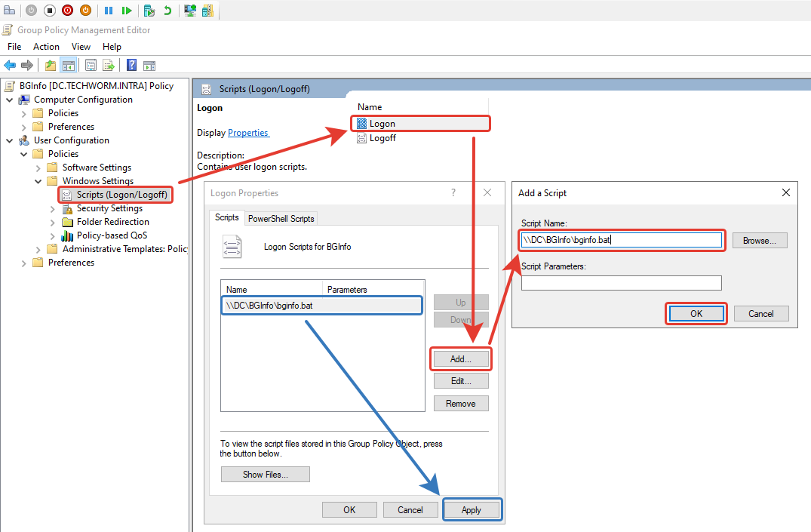Collapse the Computer Configuration node
The image size is (811, 532).
(10, 100)
